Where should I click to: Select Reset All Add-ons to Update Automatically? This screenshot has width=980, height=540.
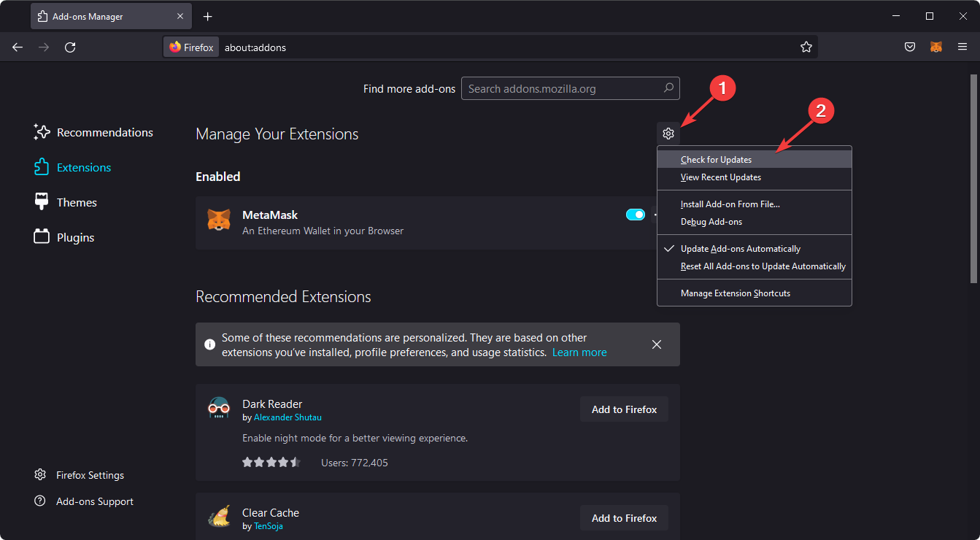pyautogui.click(x=755, y=266)
